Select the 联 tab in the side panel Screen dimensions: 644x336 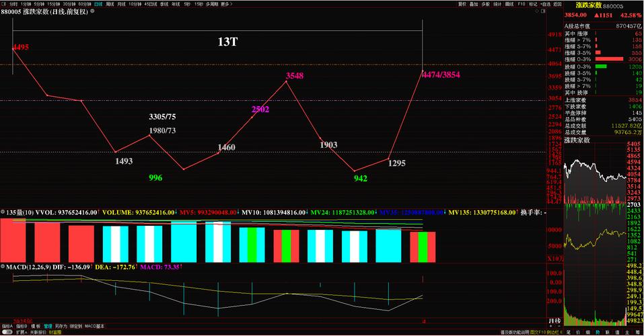[608, 333]
